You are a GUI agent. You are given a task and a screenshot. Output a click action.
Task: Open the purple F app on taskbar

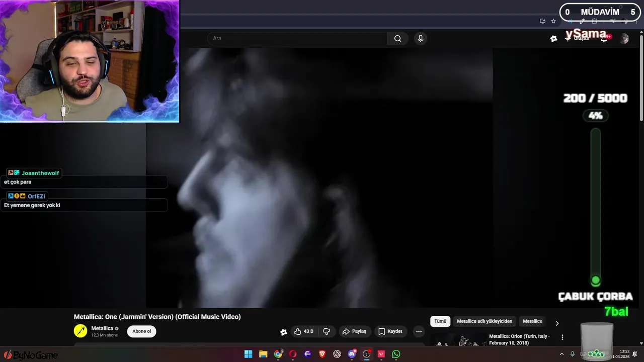pyautogui.click(x=307, y=354)
